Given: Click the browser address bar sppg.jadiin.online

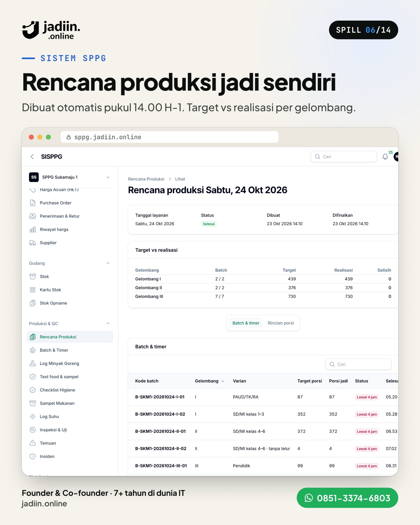Looking at the screenshot, I should 169,137.
